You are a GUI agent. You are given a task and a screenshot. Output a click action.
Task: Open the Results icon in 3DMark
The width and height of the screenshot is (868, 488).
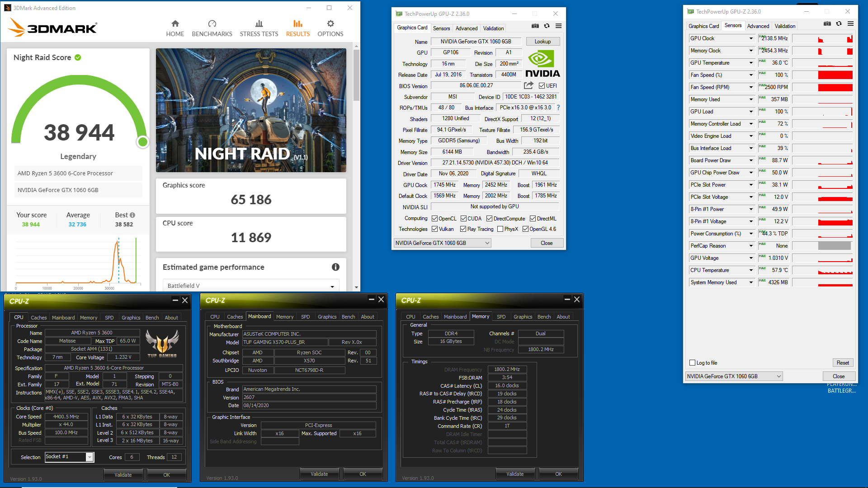coord(297,23)
